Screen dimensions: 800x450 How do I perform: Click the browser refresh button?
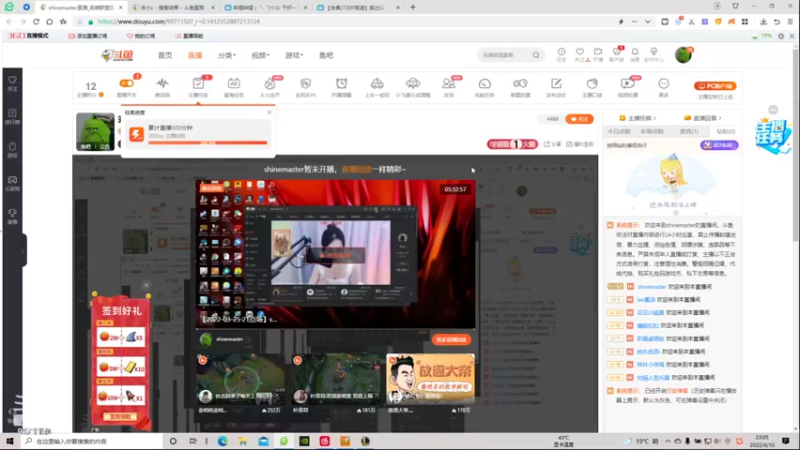(36, 21)
